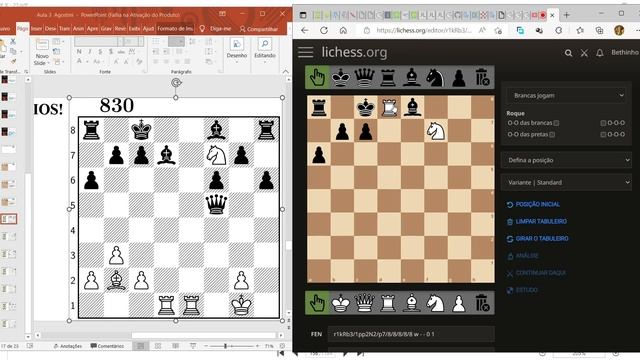Open PowerPoint Inserir ribbon tab
640x360 pixels.
[36, 29]
